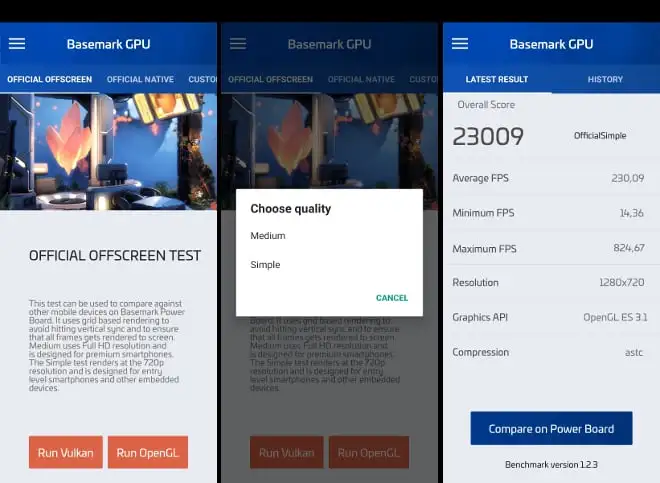Tap the Benchmark version 1.2.3 text
The width and height of the screenshot is (660, 483).
click(x=551, y=464)
